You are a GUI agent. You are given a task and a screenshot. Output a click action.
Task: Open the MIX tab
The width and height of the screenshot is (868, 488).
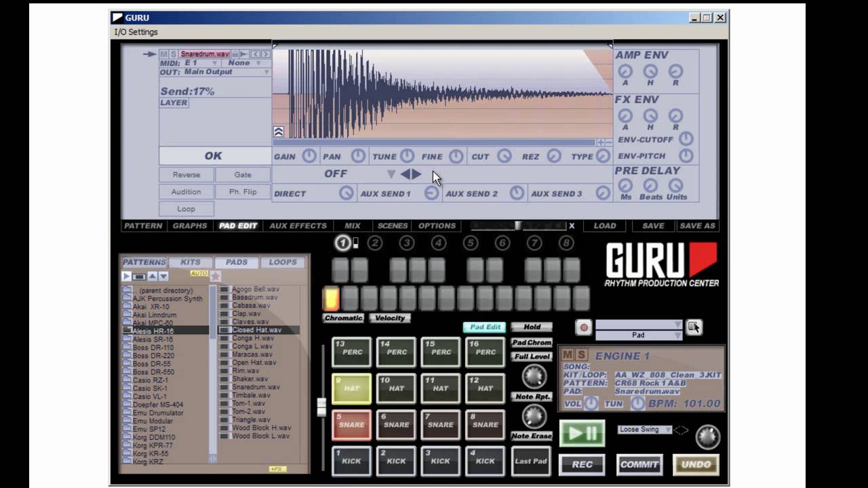click(x=353, y=226)
